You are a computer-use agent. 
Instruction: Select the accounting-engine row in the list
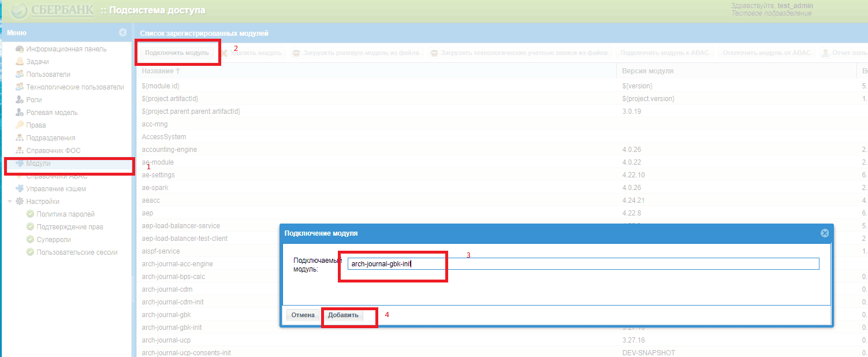click(169, 150)
